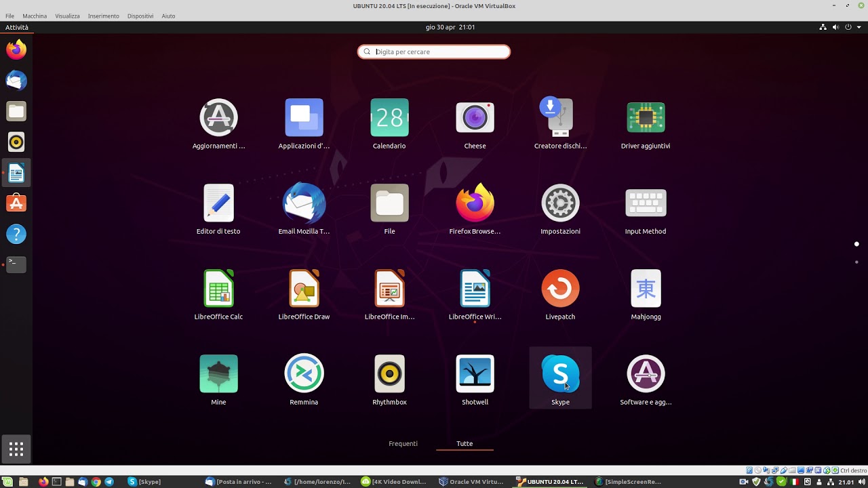Launch LibreOffice Impress
This screenshot has height=488, width=868.
(x=389, y=294)
